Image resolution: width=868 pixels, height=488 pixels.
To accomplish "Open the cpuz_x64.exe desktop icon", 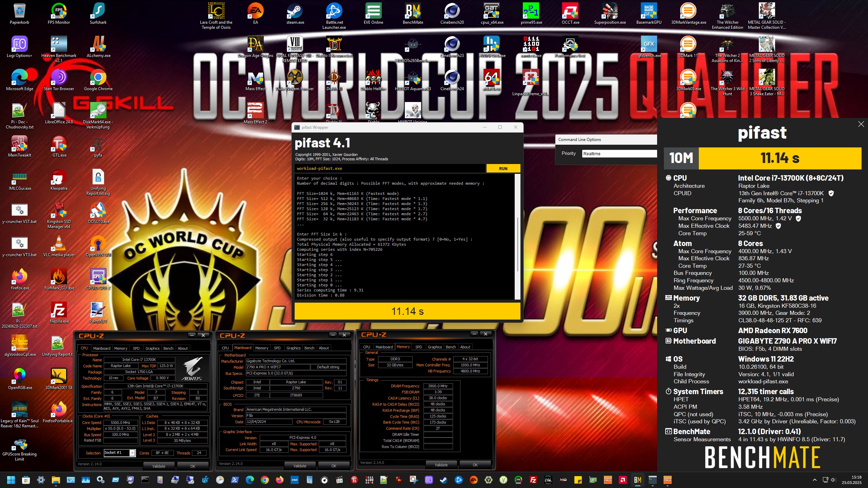I will click(492, 14).
